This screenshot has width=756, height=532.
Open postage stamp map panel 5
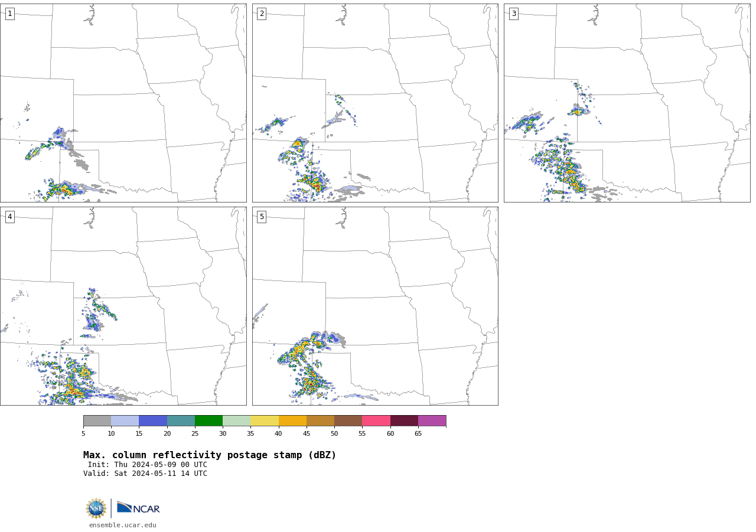click(x=375, y=306)
